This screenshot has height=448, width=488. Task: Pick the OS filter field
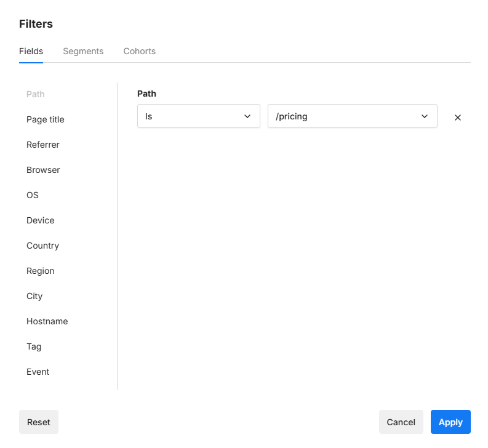coord(33,195)
